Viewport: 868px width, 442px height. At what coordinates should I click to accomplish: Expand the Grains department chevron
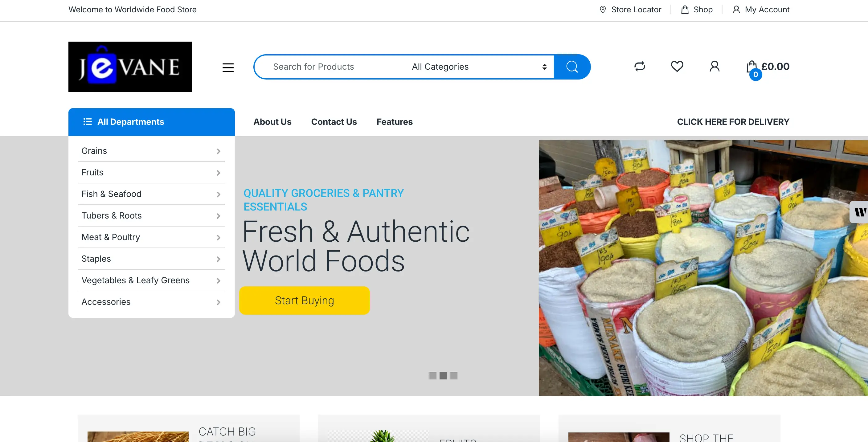click(218, 151)
